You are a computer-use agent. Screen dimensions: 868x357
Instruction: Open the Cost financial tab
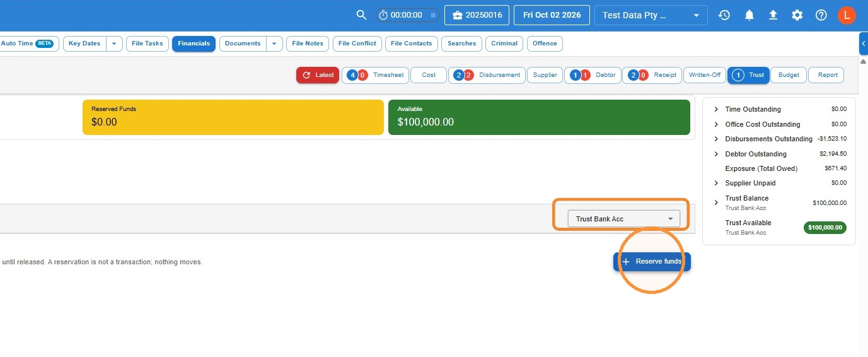(x=429, y=75)
